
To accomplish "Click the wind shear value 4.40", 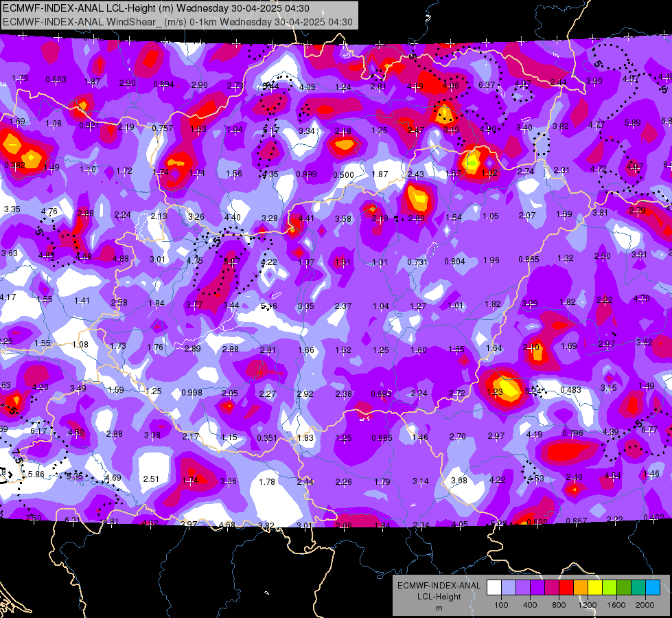I will [232, 218].
